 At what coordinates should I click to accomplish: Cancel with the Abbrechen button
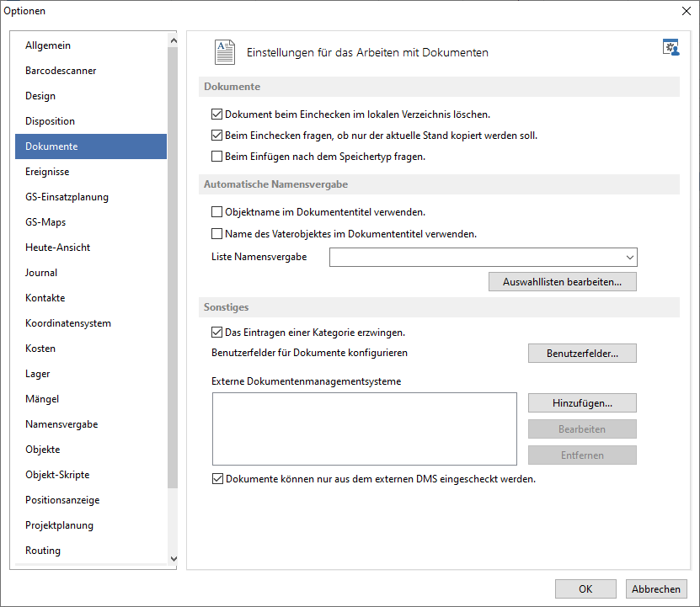coord(656,589)
